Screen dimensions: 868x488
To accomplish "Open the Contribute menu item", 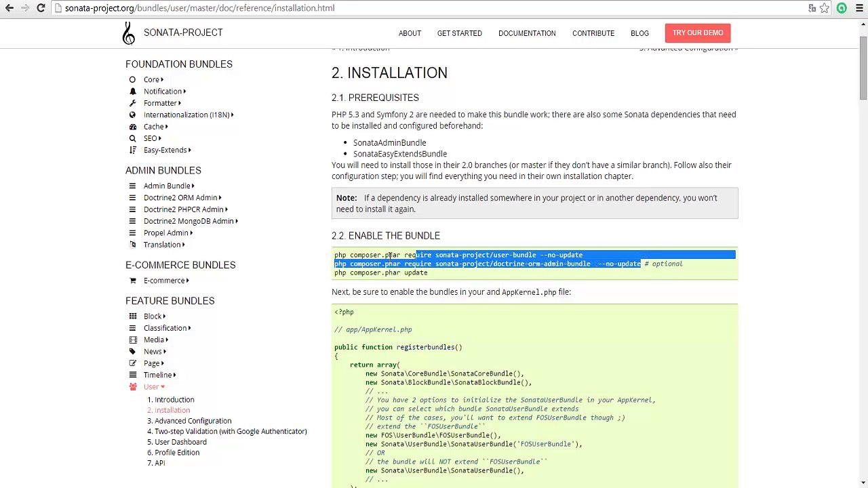I will [x=593, y=33].
